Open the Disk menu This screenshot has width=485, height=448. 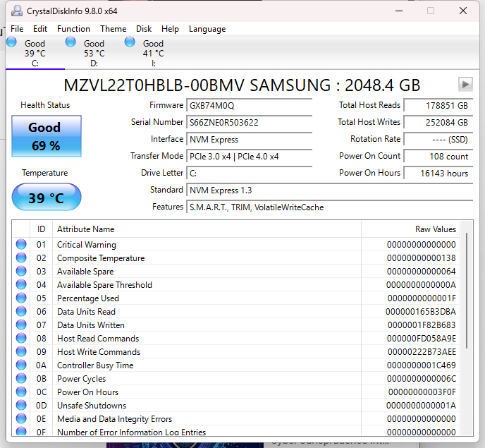coord(144,29)
